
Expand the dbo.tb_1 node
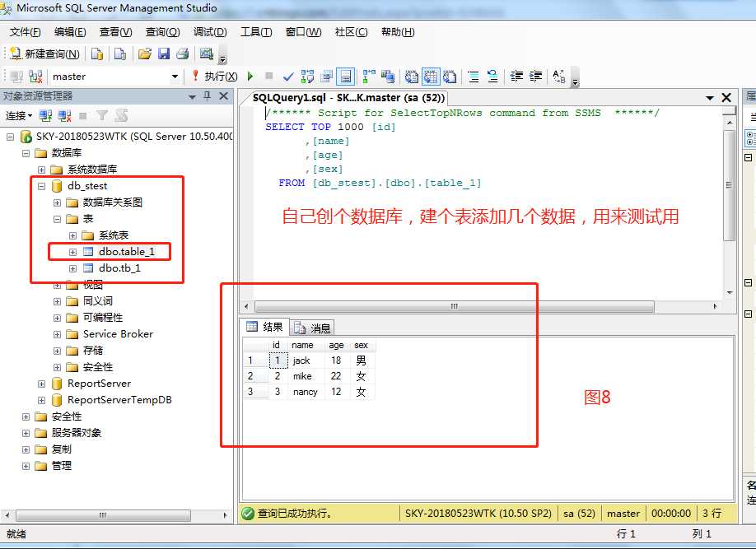click(72, 268)
